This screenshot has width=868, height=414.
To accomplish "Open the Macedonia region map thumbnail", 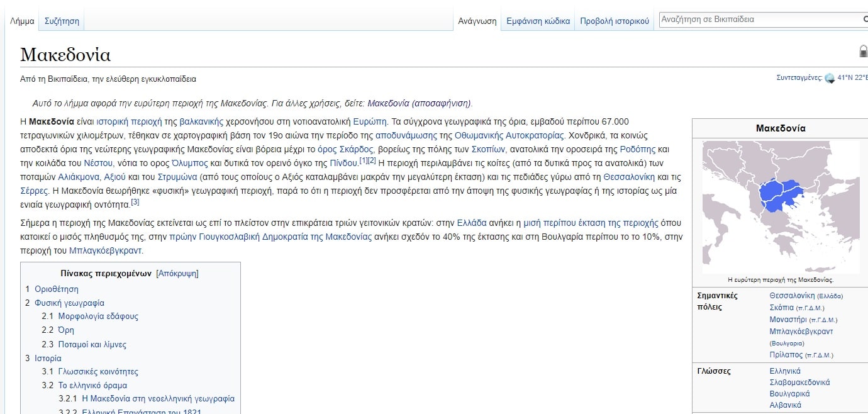I will pos(781,207).
